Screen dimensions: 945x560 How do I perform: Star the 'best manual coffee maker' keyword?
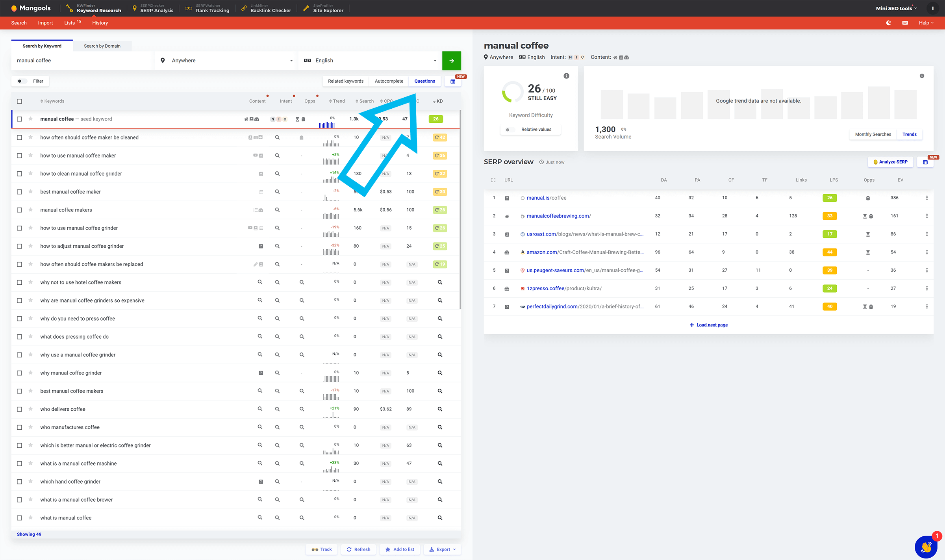(x=30, y=191)
